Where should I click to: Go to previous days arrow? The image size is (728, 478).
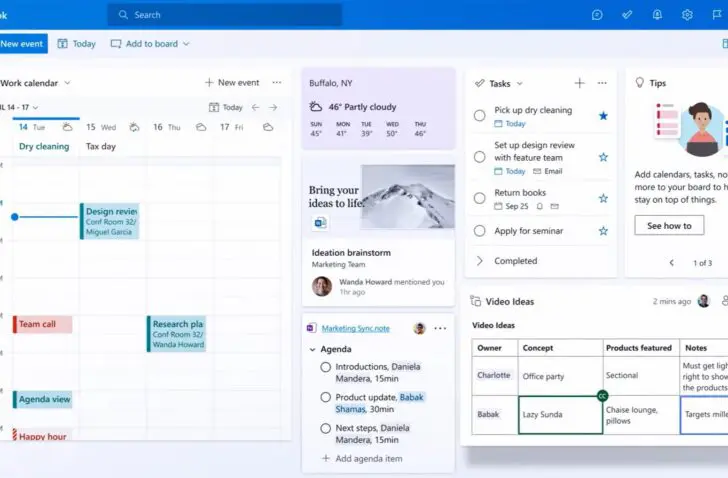255,107
